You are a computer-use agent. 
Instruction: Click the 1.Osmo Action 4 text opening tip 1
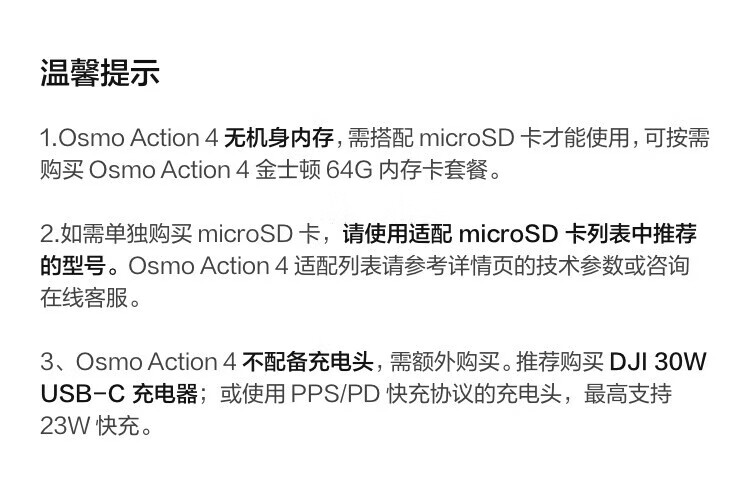130,138
